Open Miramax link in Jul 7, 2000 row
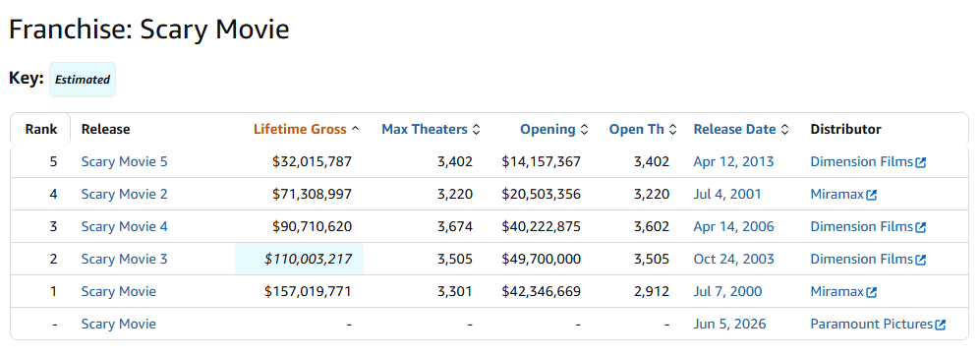 click(x=836, y=291)
